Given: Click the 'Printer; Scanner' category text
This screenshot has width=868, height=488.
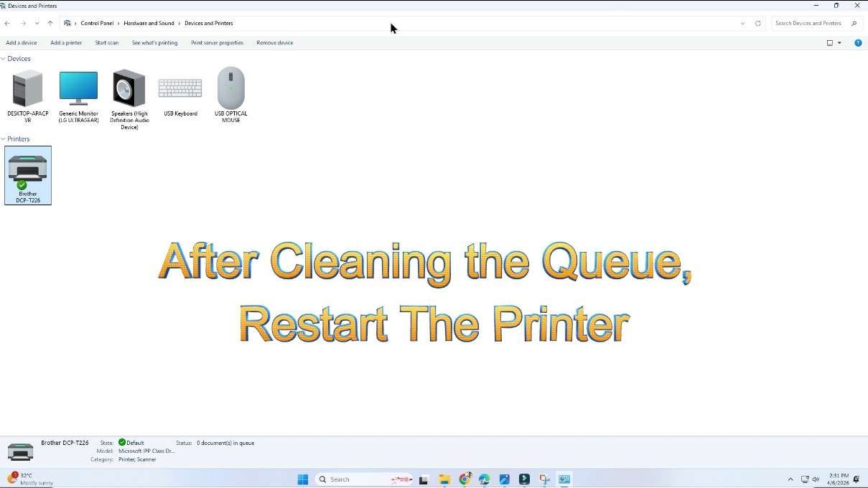Looking at the screenshot, I should tap(137, 459).
